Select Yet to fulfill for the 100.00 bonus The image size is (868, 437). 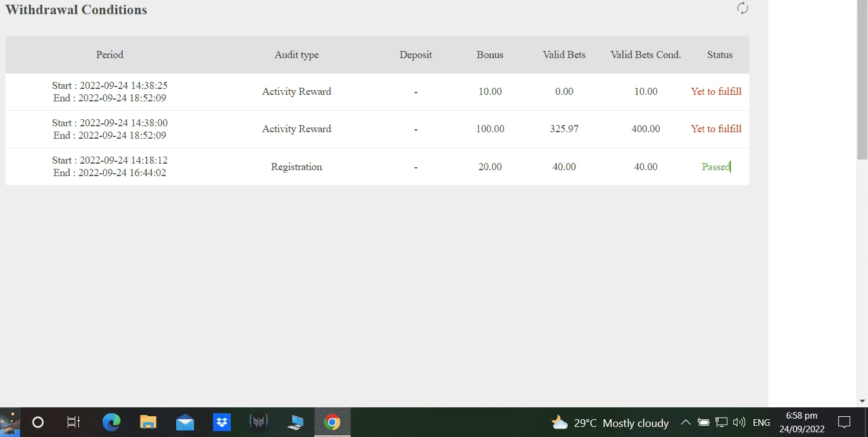(716, 129)
